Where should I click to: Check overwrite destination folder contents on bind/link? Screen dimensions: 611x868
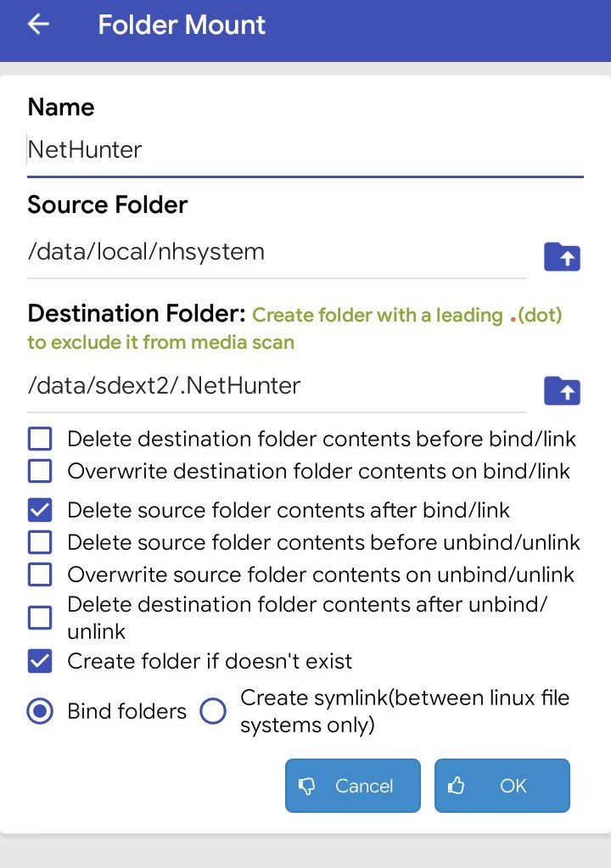(x=40, y=471)
